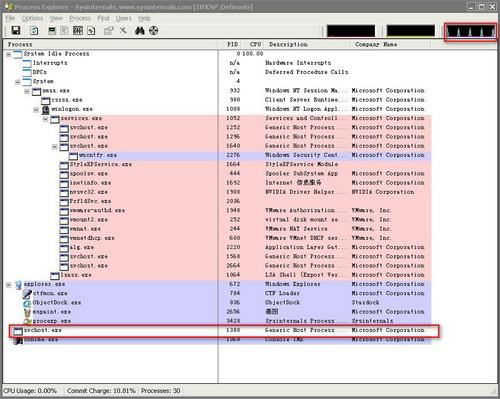Screen dimensions: 500x399
Task: Click 'CPU Usage: 0.00%' in status bar
Action: pos(30,391)
